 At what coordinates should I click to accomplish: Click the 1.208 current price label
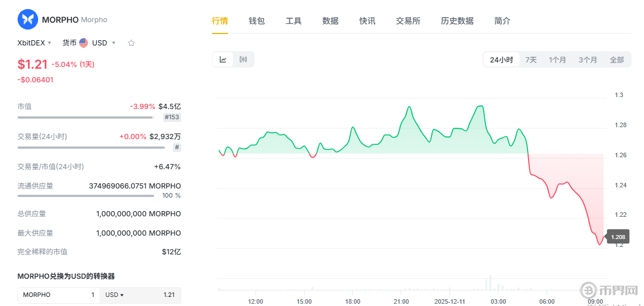point(618,237)
